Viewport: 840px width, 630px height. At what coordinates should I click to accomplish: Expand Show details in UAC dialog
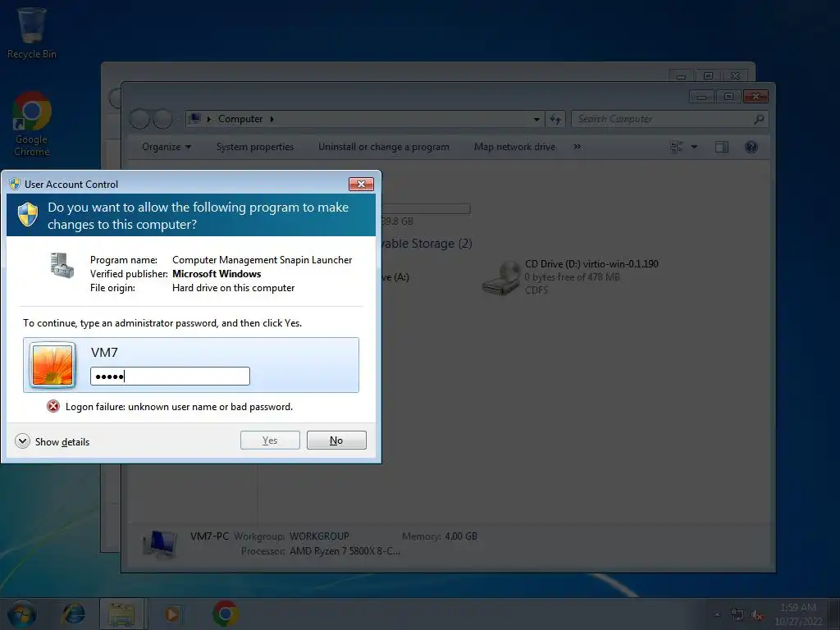(x=52, y=441)
